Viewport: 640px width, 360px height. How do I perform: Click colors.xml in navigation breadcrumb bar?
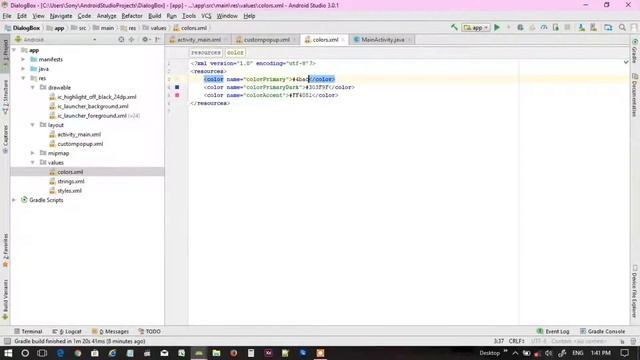pos(190,28)
